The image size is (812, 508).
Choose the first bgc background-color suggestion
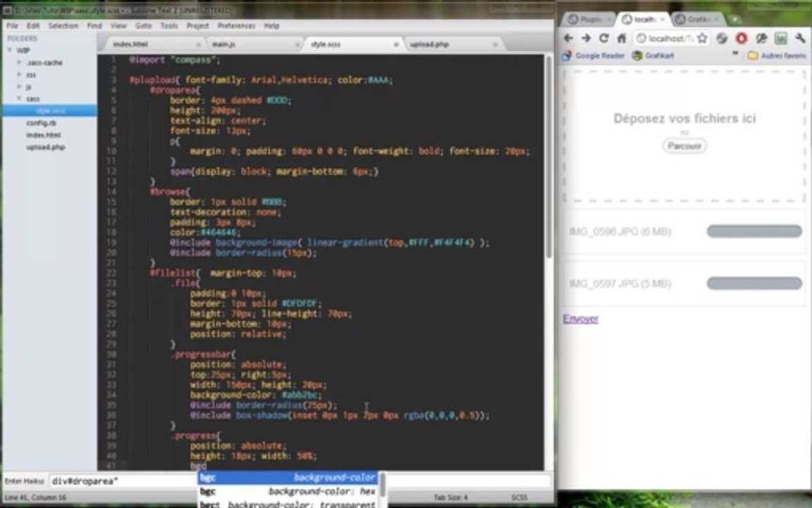tap(288, 478)
